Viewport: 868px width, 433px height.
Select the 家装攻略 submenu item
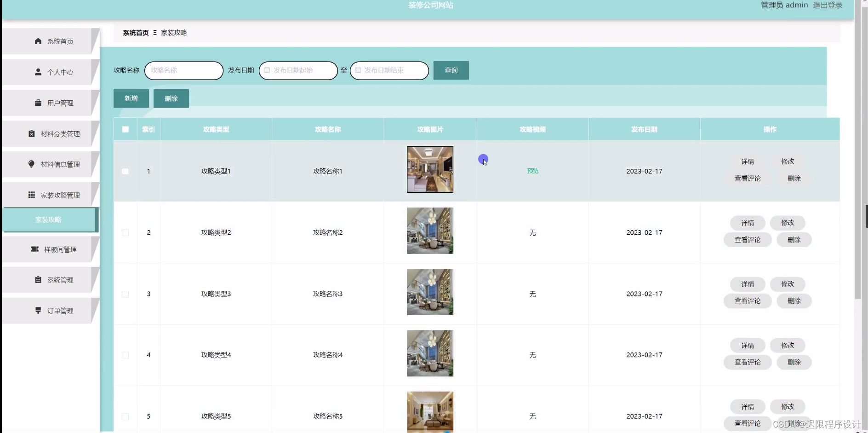click(50, 219)
